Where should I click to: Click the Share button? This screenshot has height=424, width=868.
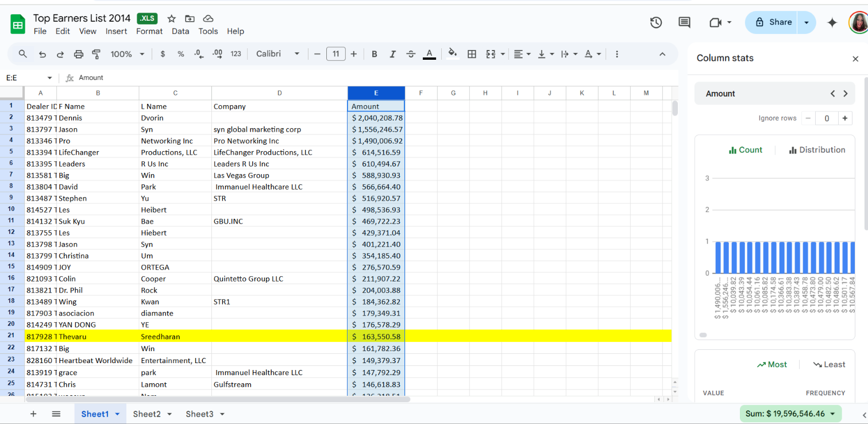coord(773,22)
